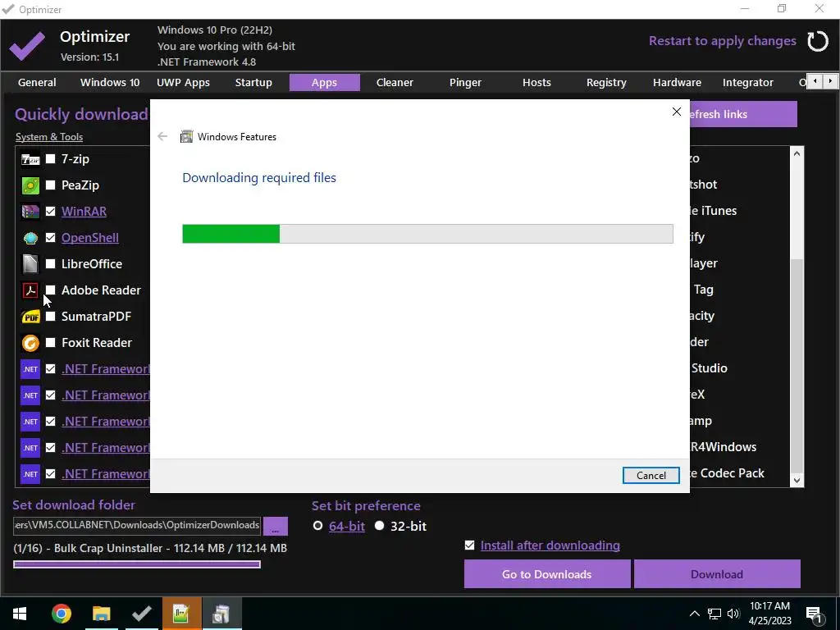This screenshot has height=630, width=840.
Task: Check the 7-zip checkbox
Action: (x=50, y=159)
